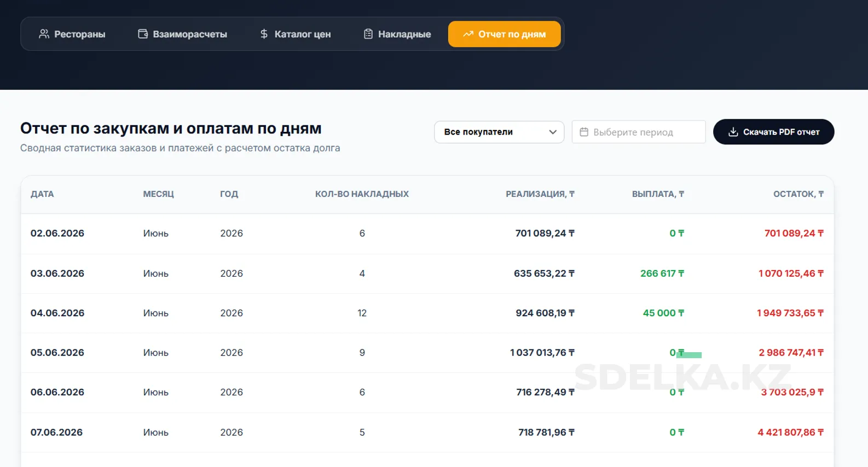Click the sales value 716 278,49 ₸
Viewport: 868px width, 467px height.
pos(546,393)
